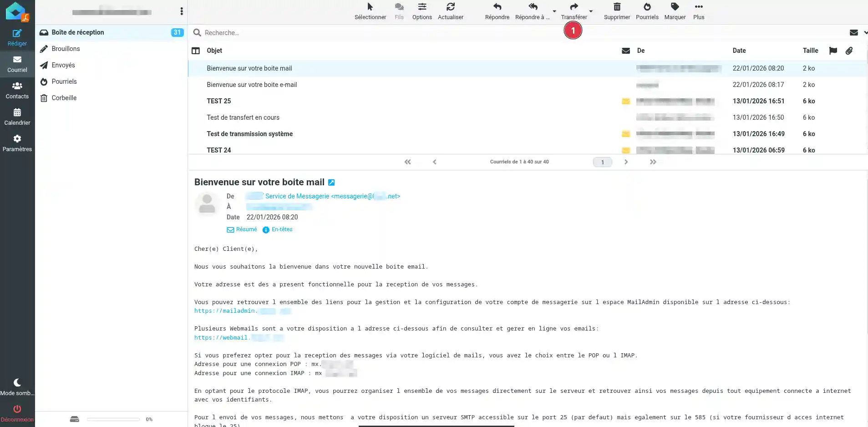Select the Corbeille folder

112,98
